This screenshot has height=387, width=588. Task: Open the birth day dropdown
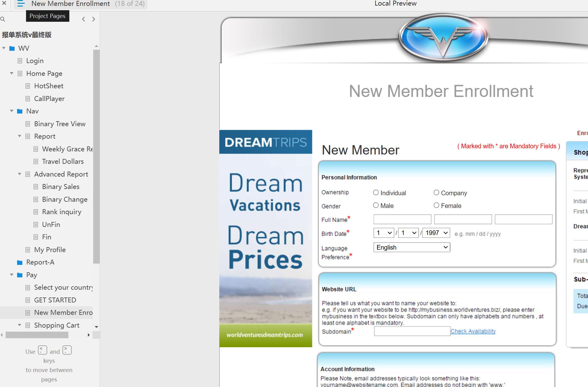point(408,233)
